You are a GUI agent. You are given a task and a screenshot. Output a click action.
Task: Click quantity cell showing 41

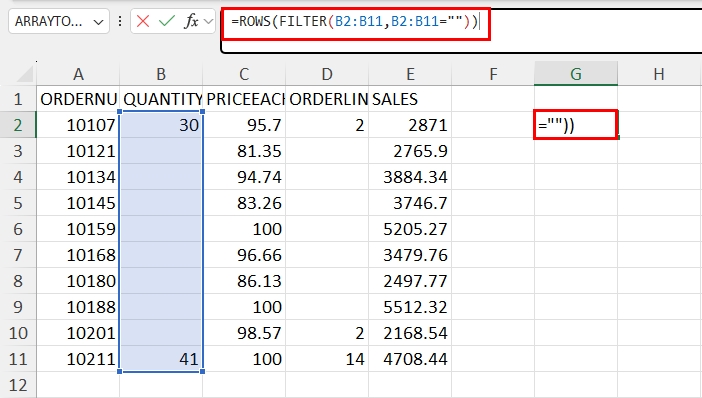pyautogui.click(x=161, y=359)
